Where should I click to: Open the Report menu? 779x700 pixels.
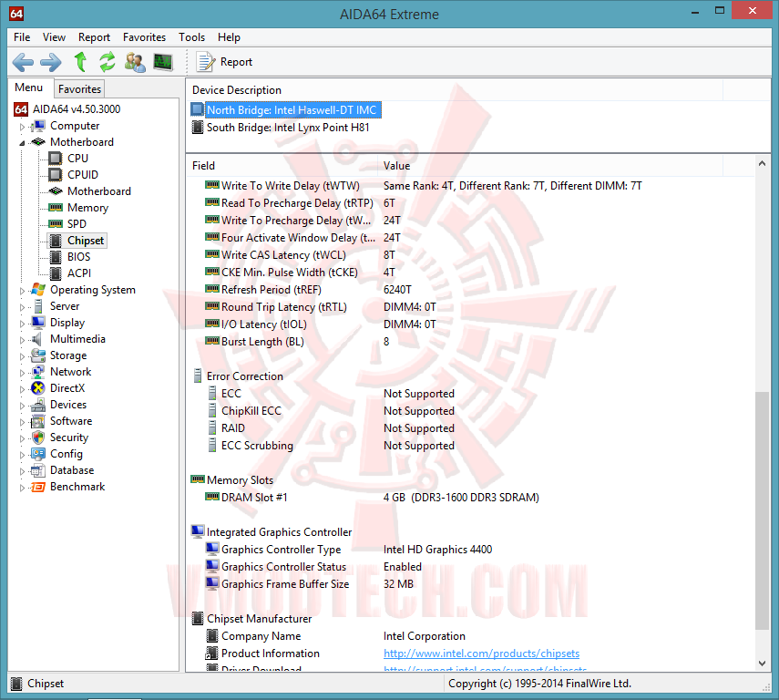(94, 37)
